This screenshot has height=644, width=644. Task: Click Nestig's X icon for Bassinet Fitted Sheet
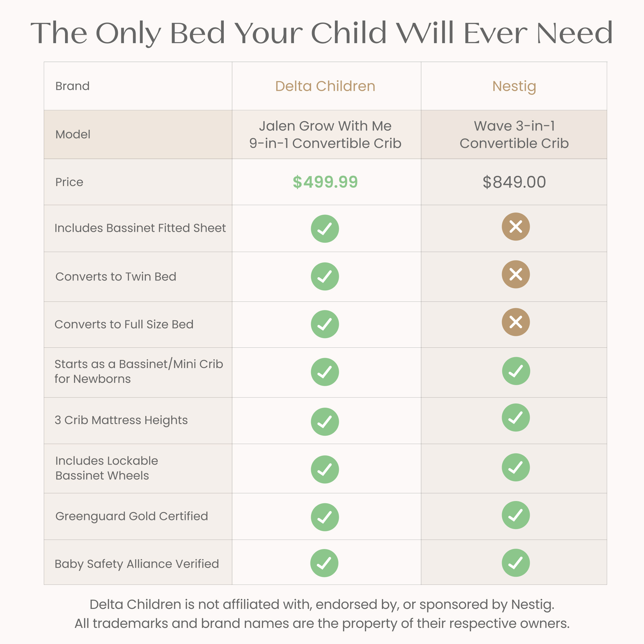tap(516, 227)
